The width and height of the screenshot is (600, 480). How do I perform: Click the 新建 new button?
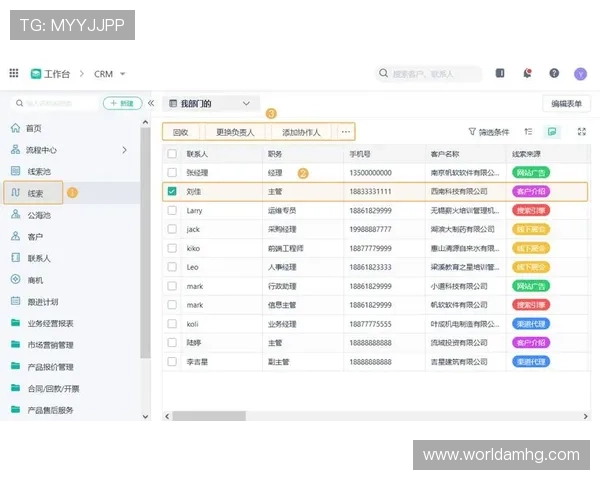coord(122,103)
